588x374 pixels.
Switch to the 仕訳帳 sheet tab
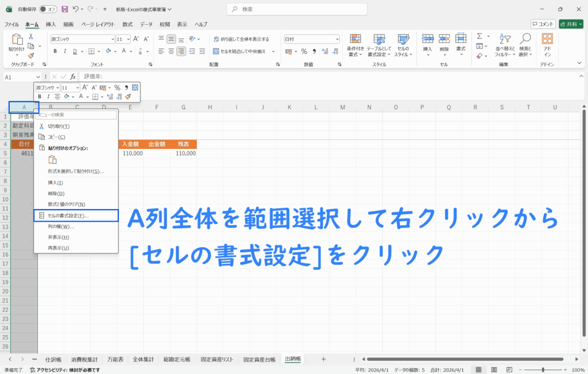53,359
